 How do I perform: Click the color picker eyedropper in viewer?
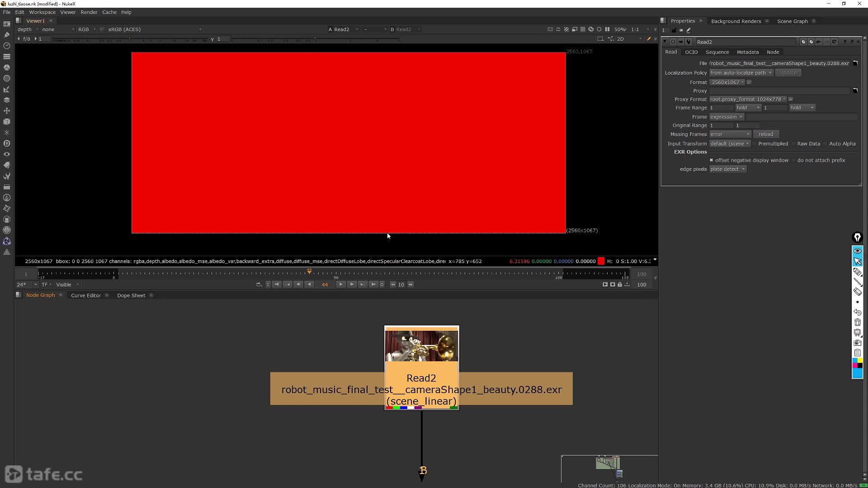649,39
